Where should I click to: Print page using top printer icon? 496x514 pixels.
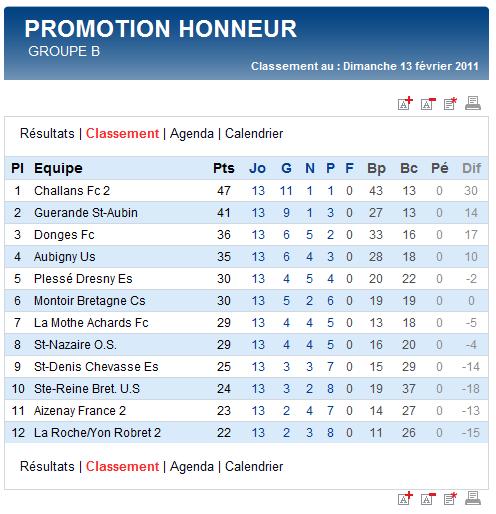coord(473,103)
